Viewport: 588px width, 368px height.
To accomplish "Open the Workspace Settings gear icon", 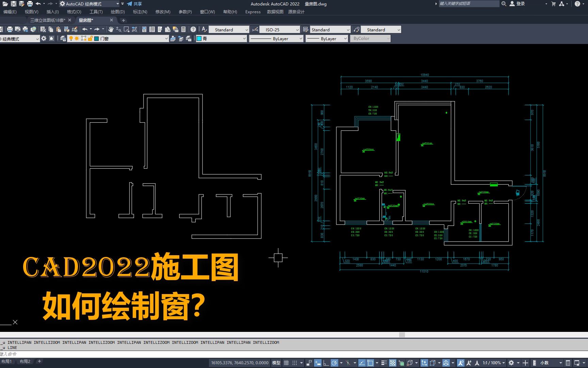I will coord(44,39).
